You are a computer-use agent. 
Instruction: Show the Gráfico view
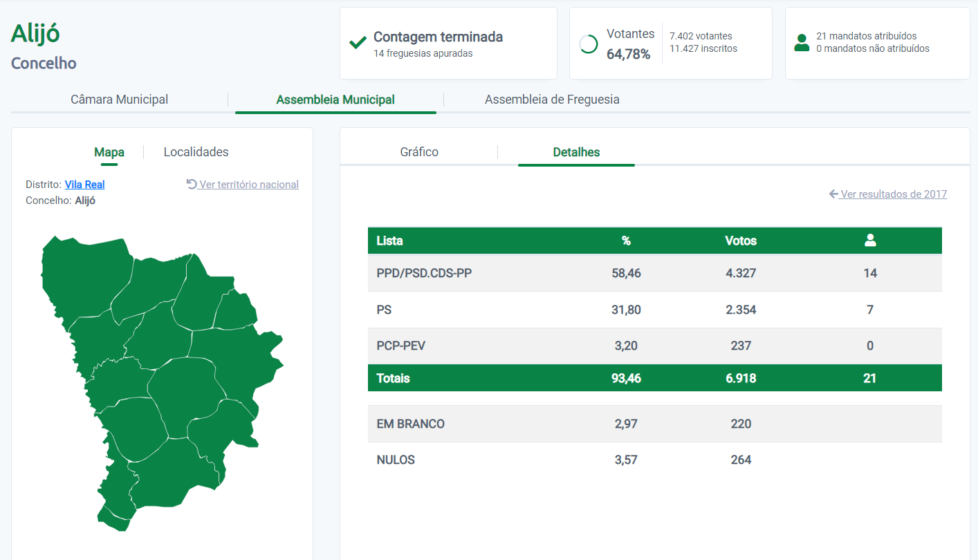tap(419, 152)
